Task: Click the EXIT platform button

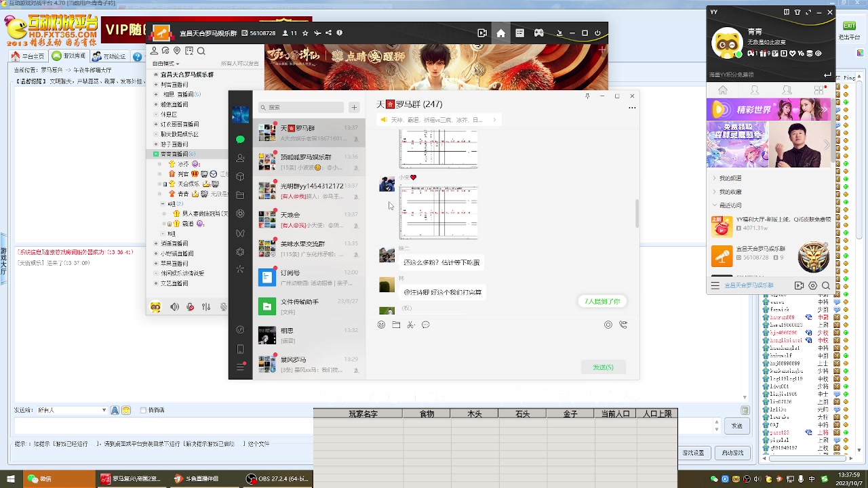Action: click(849, 26)
